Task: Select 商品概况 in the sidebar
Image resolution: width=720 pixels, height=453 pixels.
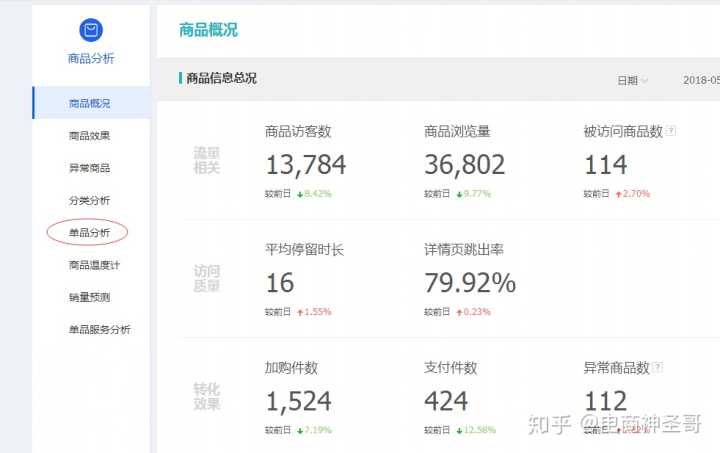Action: click(x=89, y=103)
